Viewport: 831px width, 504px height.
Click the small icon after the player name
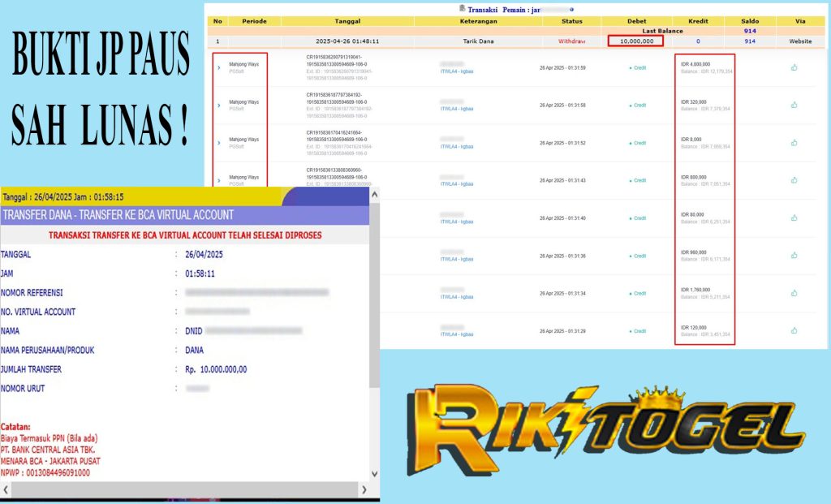[x=571, y=10]
